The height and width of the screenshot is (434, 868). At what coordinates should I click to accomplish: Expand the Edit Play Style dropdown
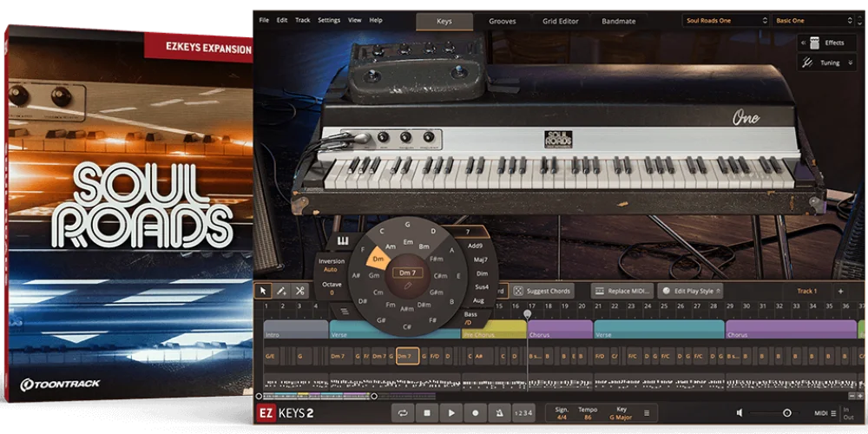click(690, 291)
